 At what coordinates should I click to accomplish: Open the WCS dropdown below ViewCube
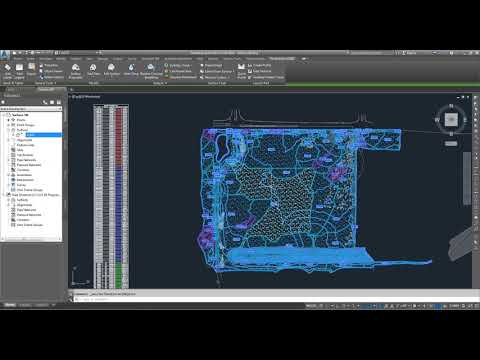coord(451,144)
